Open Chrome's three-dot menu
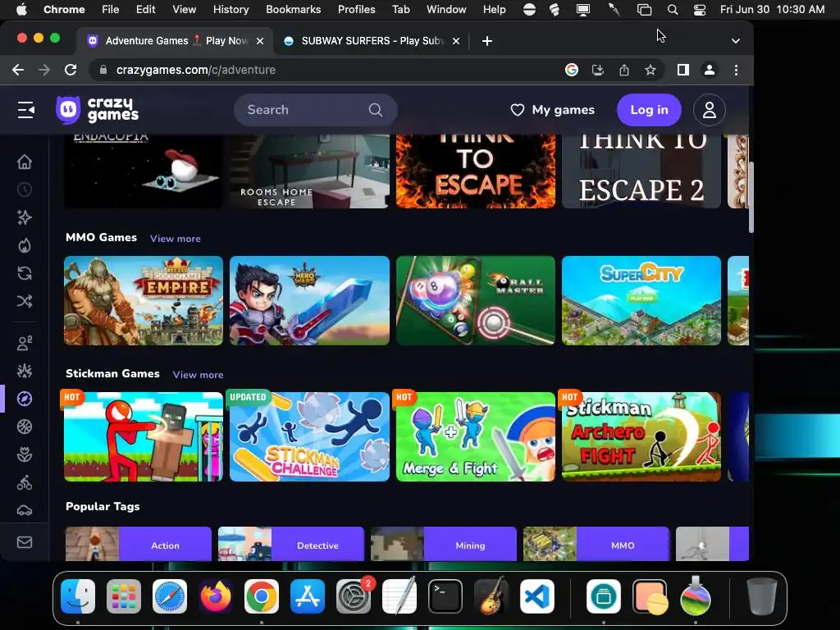Image resolution: width=840 pixels, height=630 pixels. point(736,70)
